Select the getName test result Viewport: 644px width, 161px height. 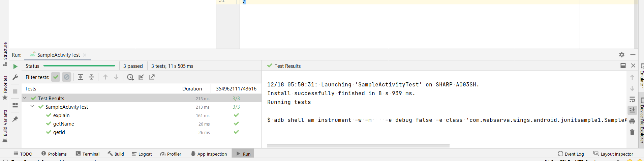coord(63,124)
